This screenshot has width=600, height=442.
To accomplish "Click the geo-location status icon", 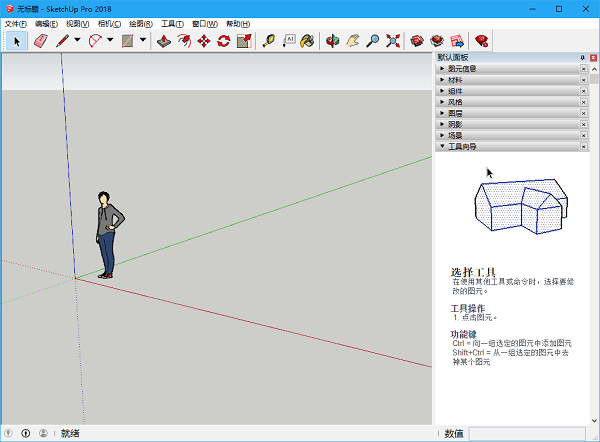I will point(8,433).
